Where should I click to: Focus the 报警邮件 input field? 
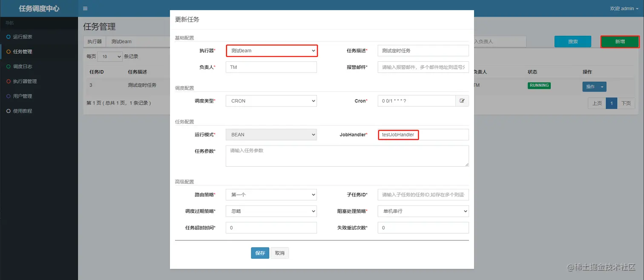pos(423,67)
